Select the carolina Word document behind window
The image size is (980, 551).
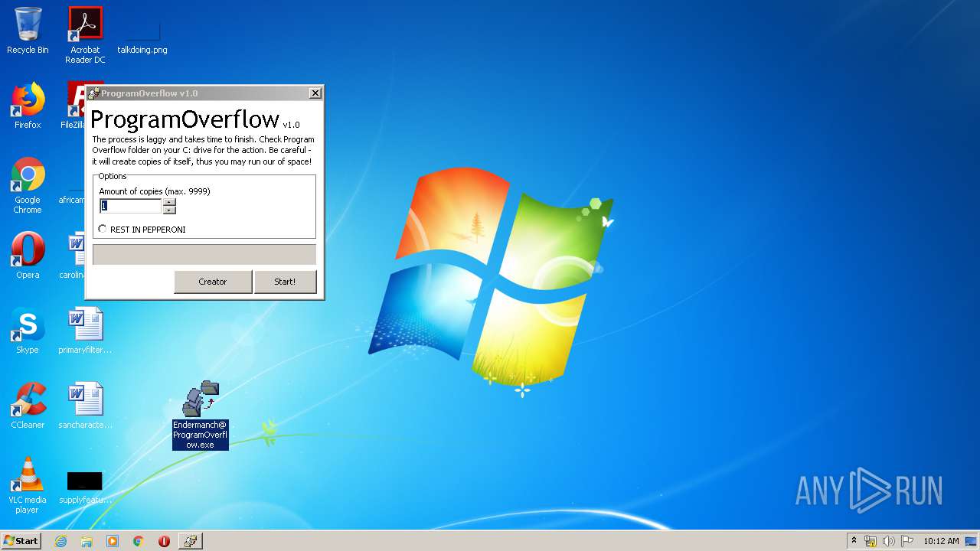74,256
